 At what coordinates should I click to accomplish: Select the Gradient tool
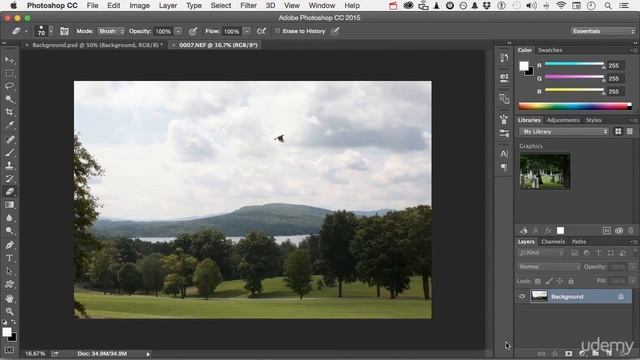pyautogui.click(x=9, y=204)
